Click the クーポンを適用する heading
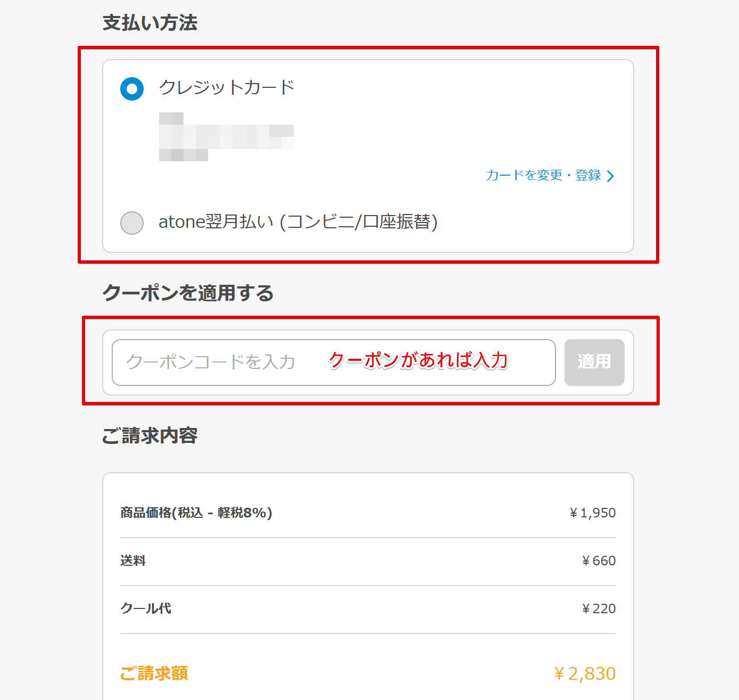 click(x=188, y=293)
